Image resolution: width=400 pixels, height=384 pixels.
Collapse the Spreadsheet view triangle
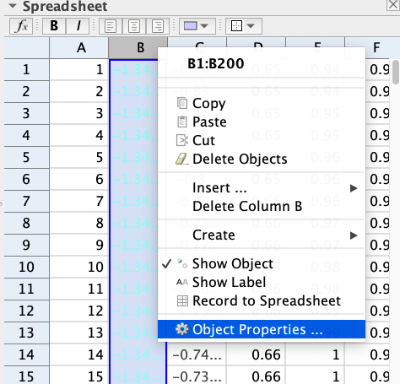[12, 6]
